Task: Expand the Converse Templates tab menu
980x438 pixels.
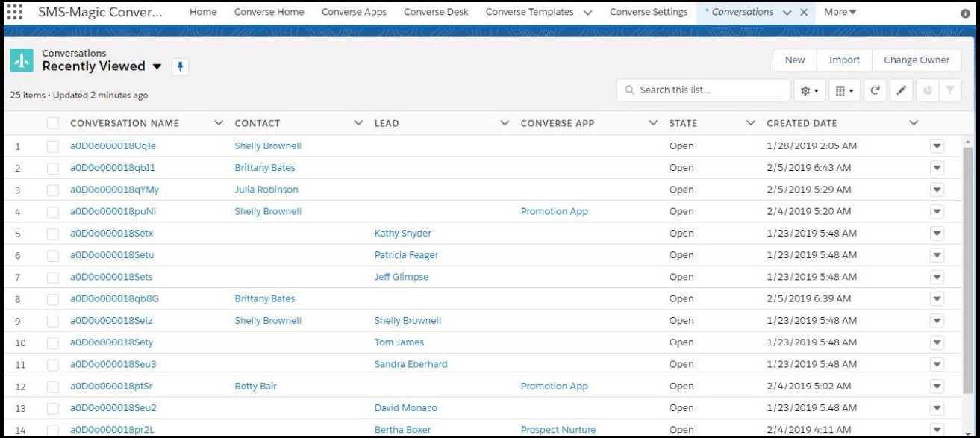Action: pos(588,13)
